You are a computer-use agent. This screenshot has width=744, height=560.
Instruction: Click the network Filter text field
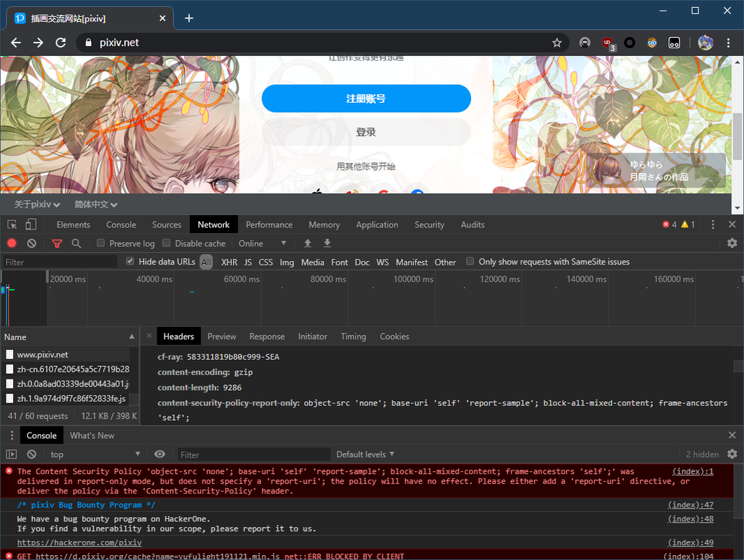(59, 262)
